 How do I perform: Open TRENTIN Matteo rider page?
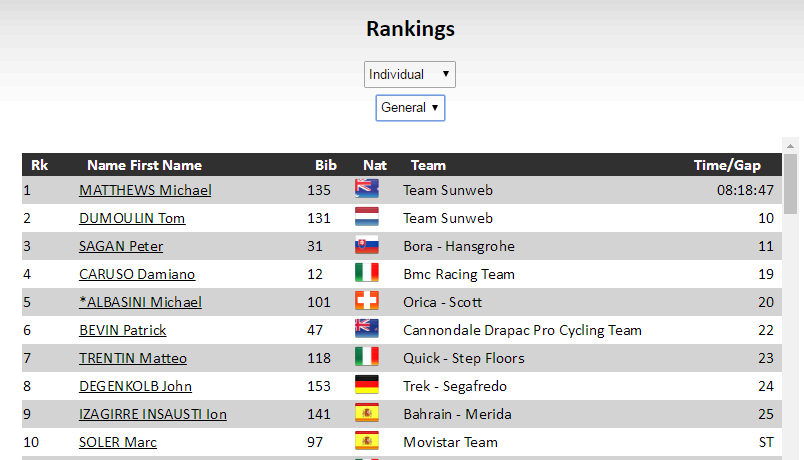(133, 358)
